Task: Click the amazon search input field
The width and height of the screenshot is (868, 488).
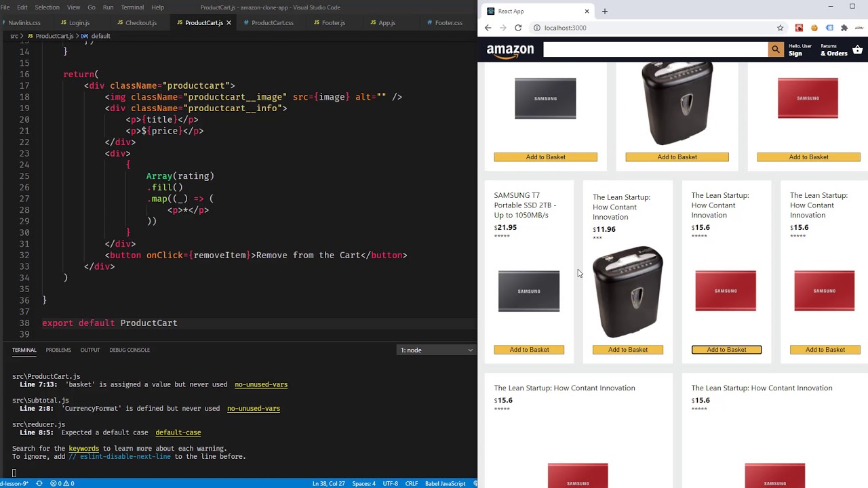Action: (656, 49)
